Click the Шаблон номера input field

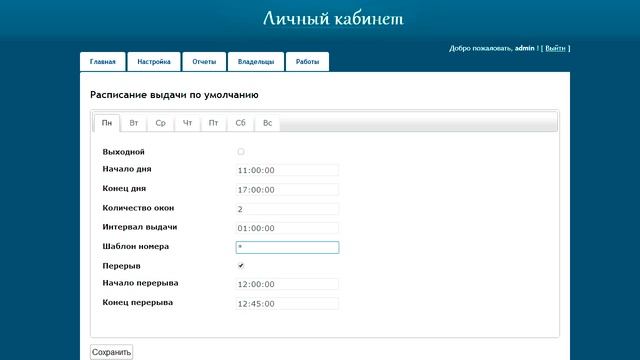[287, 247]
